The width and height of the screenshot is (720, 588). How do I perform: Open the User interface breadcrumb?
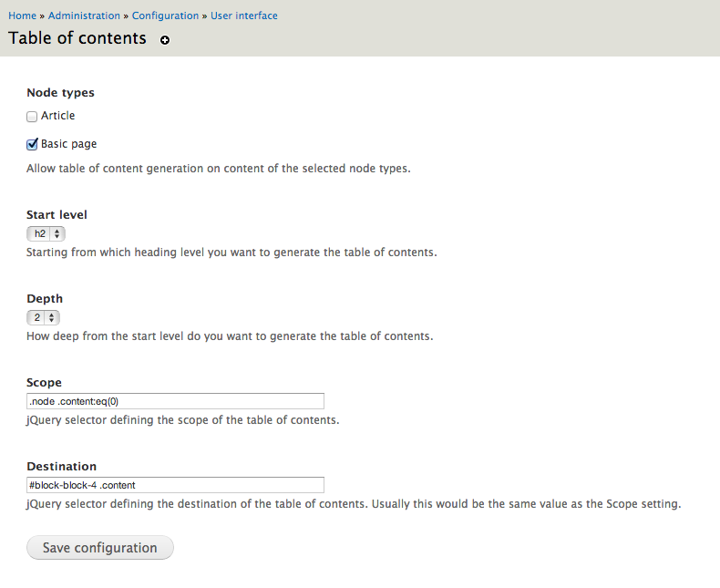tap(244, 15)
